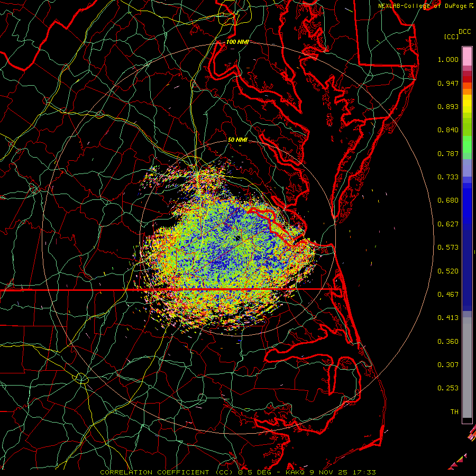Click the 50 NMI range ring label
476x476 pixels.
[237, 140]
